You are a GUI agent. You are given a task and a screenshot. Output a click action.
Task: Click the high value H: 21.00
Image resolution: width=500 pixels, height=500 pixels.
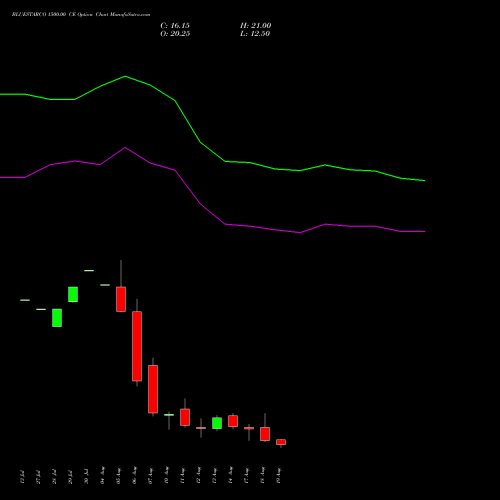255,25
